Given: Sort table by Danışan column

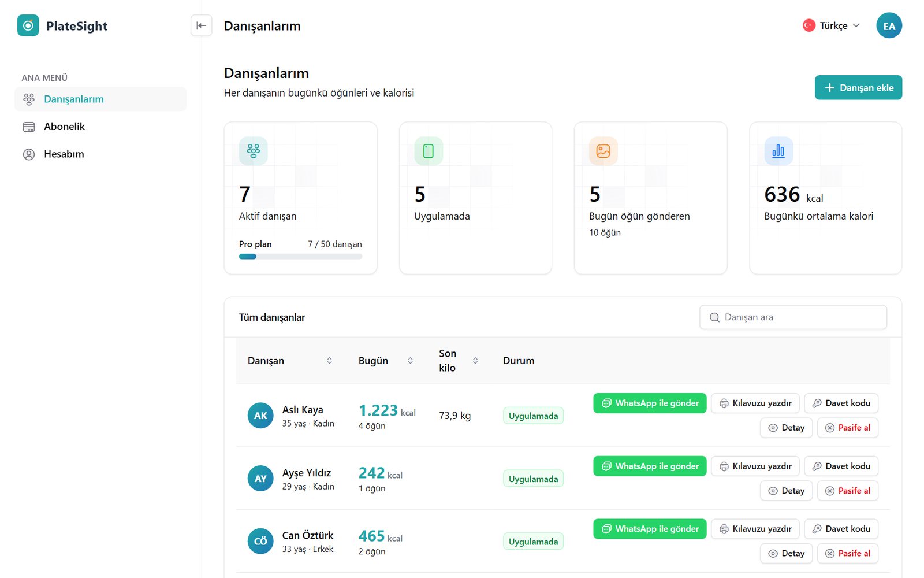Looking at the screenshot, I should pos(329,361).
